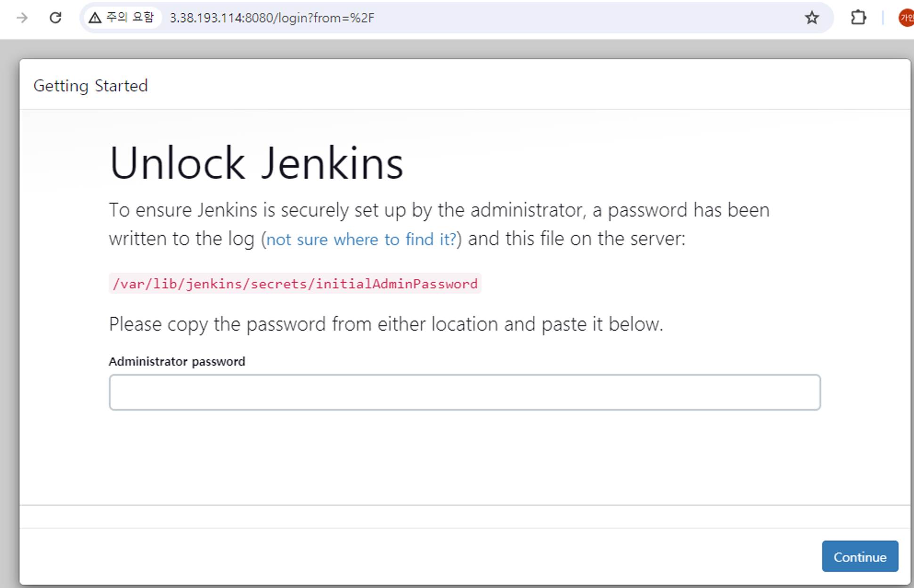Open the browser extensions puzzle icon
914x588 pixels.
pyautogui.click(x=858, y=18)
